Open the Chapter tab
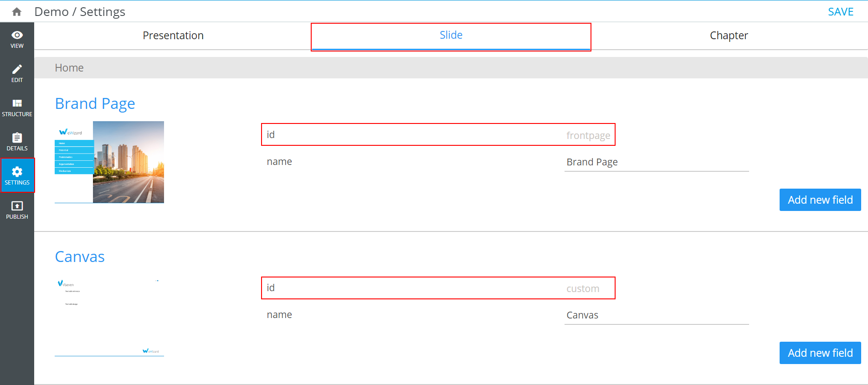 (x=729, y=36)
